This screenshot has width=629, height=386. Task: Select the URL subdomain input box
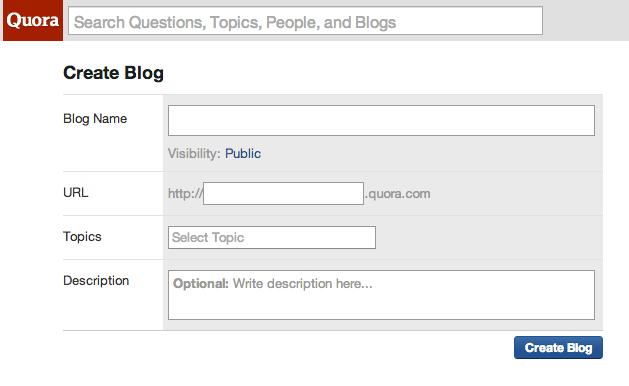point(283,193)
